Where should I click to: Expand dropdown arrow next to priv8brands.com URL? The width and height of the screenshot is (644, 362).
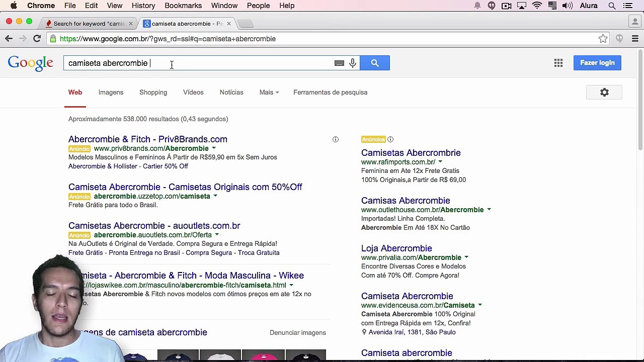coord(214,148)
